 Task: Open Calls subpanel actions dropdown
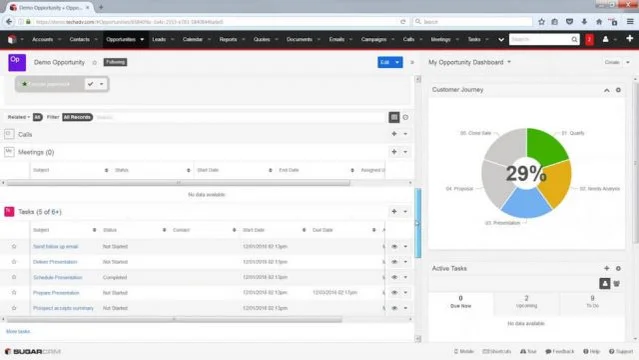click(x=405, y=134)
